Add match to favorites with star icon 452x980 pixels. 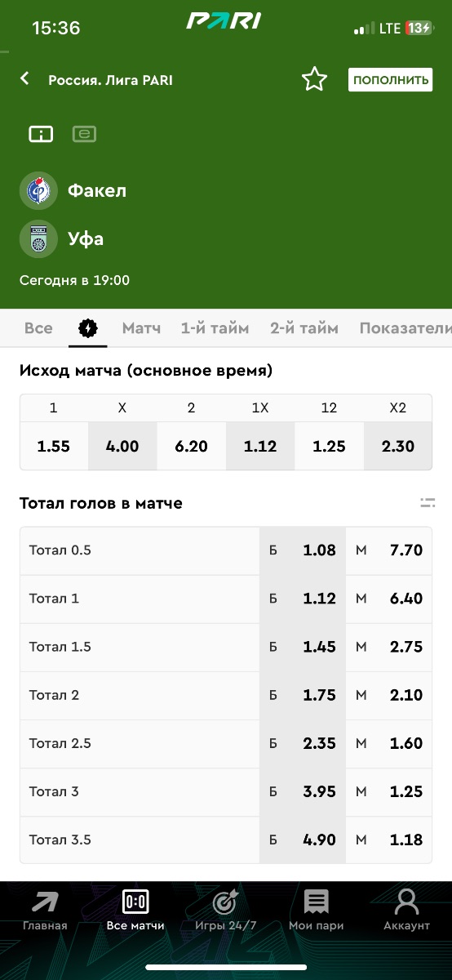click(x=314, y=79)
